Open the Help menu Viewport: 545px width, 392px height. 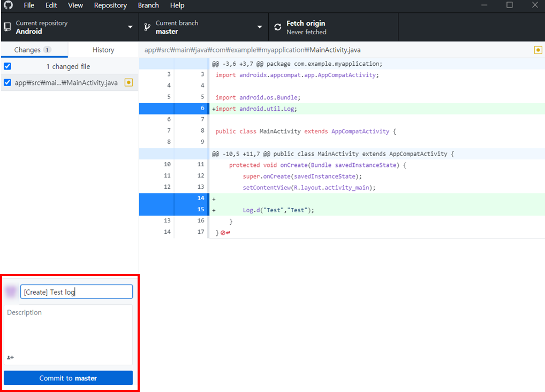pos(177,5)
